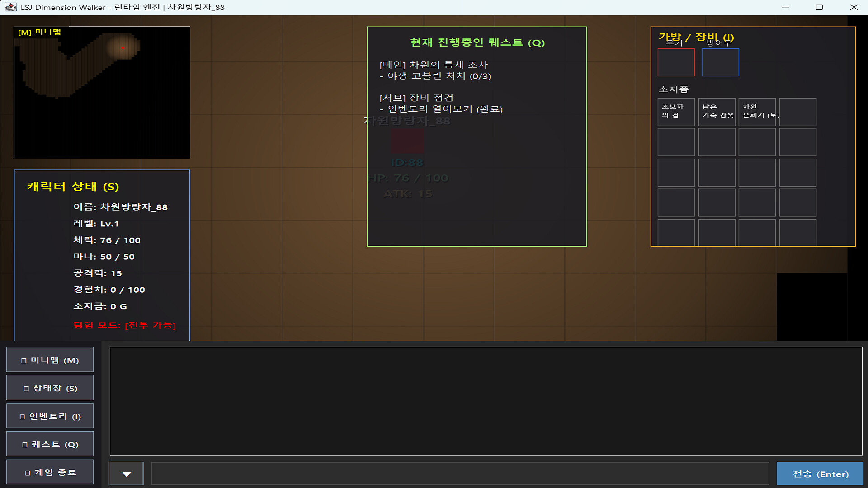Focus the chat message input field

[x=460, y=474]
